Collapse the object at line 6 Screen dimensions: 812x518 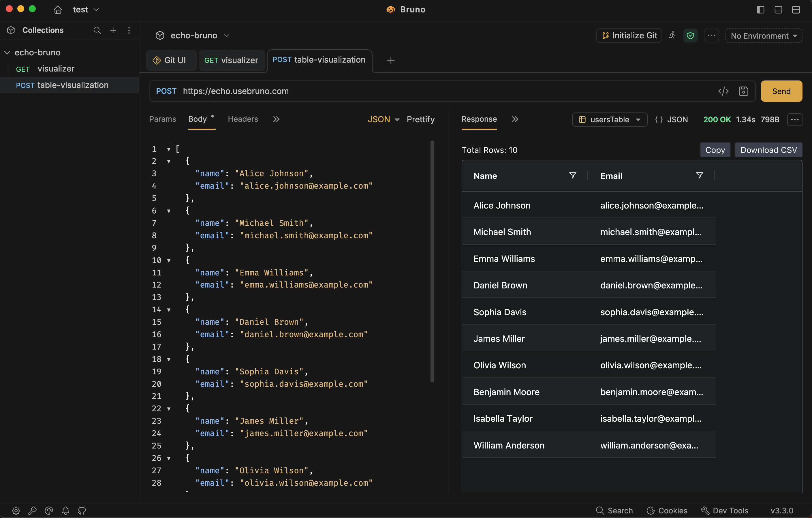(x=169, y=211)
